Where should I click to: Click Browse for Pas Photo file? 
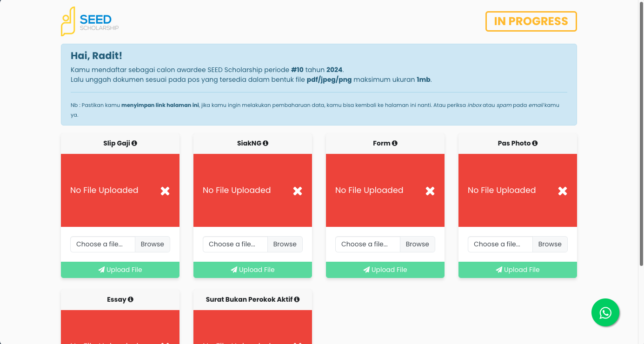(550, 244)
